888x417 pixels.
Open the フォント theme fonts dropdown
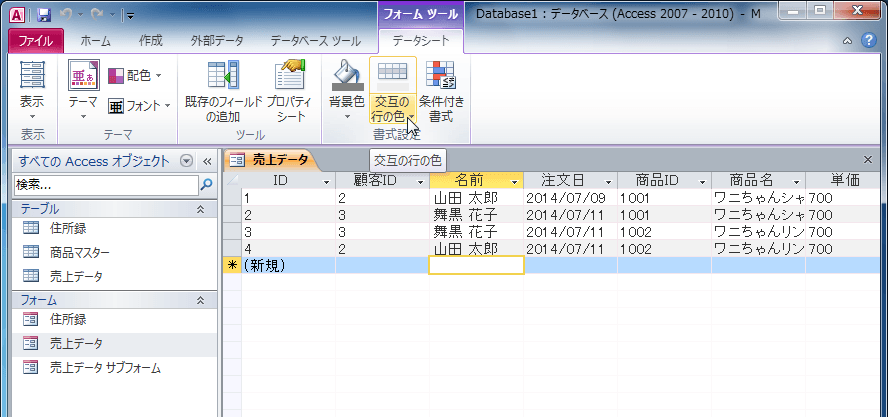(139, 105)
